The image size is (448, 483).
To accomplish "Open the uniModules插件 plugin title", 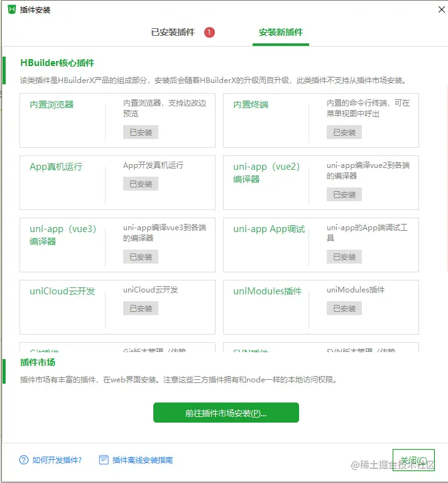I will [268, 291].
